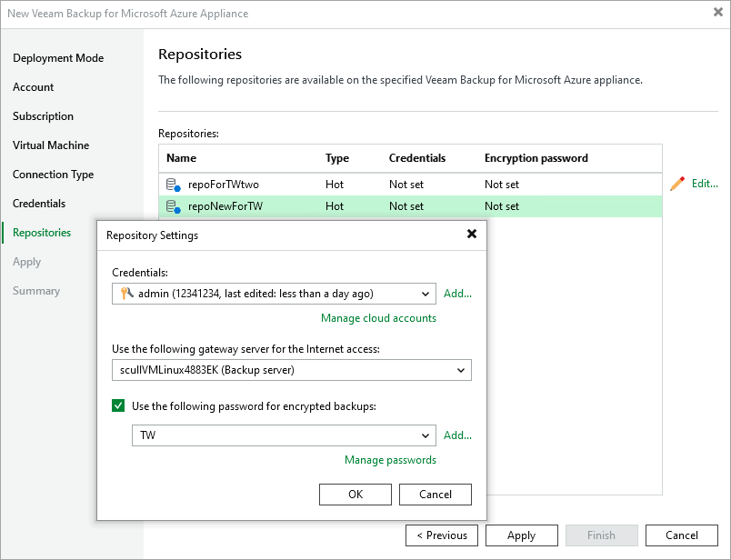Switch to the Connection Type step
Image resolution: width=731 pixels, height=560 pixels.
[53, 175]
